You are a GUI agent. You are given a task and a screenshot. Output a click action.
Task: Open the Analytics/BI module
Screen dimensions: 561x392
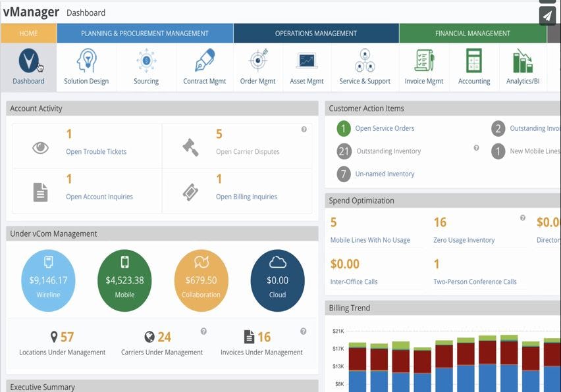coord(524,66)
